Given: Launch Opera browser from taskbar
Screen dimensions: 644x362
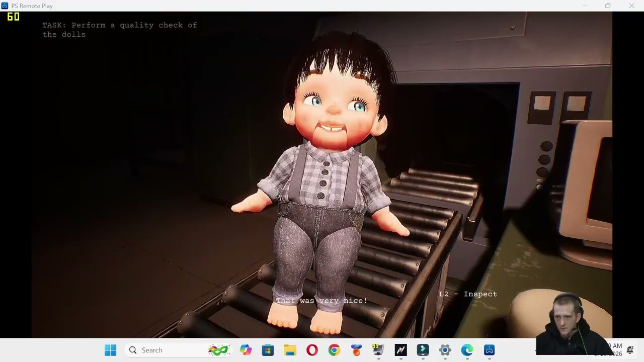Looking at the screenshot, I should [x=312, y=350].
